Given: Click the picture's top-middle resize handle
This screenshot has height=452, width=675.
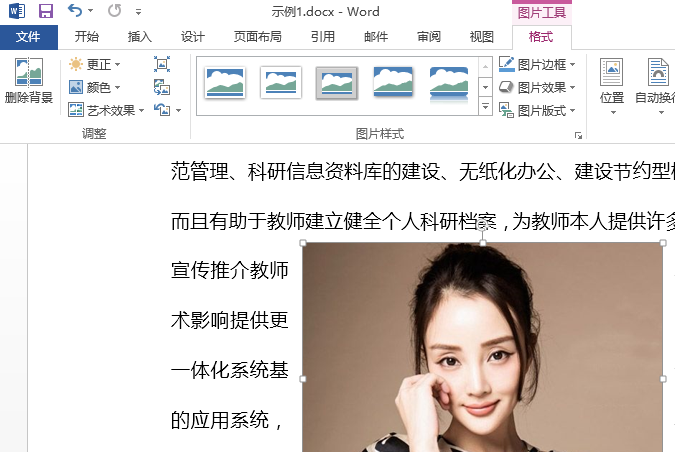Looking at the screenshot, I should (483, 243).
